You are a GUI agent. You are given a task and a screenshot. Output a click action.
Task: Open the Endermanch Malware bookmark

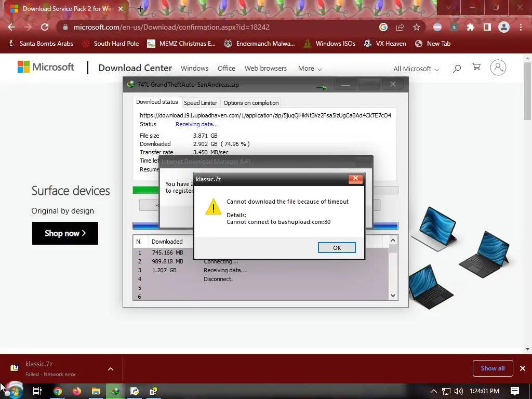pyautogui.click(x=260, y=44)
